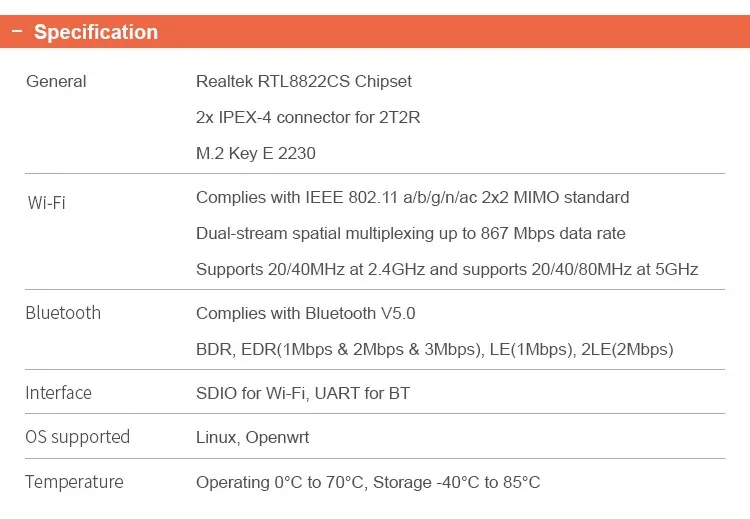
Task: Click the OS supported row label
Action: pos(77,437)
